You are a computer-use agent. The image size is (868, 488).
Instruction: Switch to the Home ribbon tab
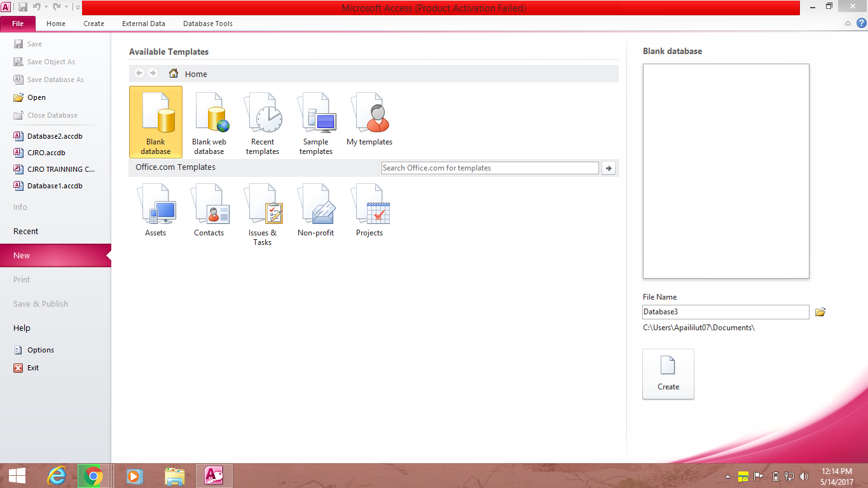click(56, 24)
